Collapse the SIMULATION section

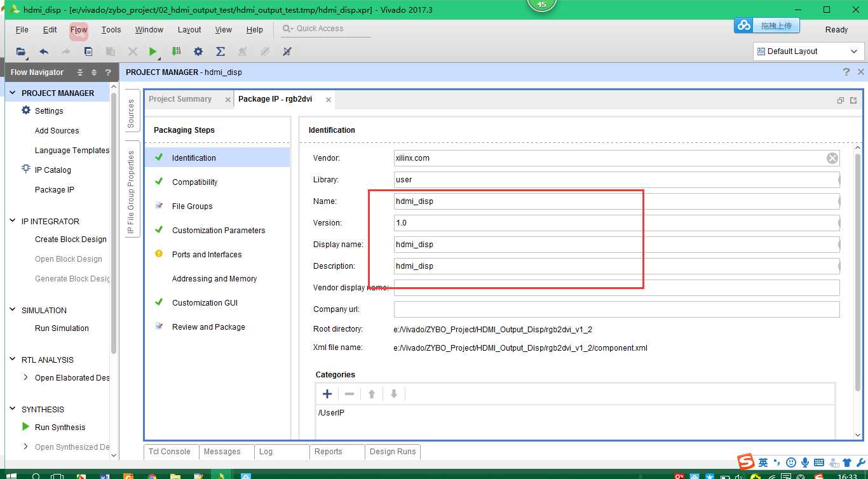(x=13, y=310)
